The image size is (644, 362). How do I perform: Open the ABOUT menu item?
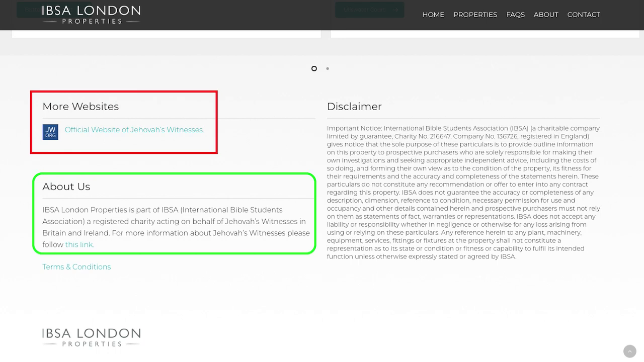click(x=546, y=15)
